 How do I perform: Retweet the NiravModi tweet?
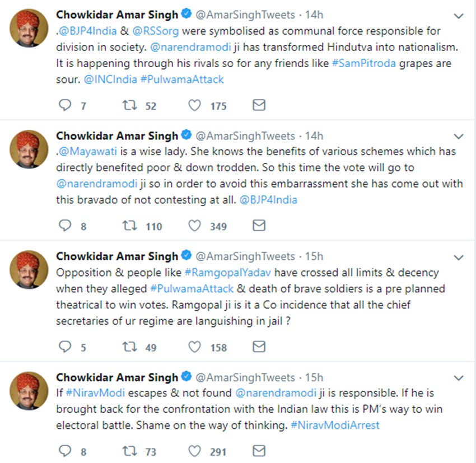tap(130, 451)
